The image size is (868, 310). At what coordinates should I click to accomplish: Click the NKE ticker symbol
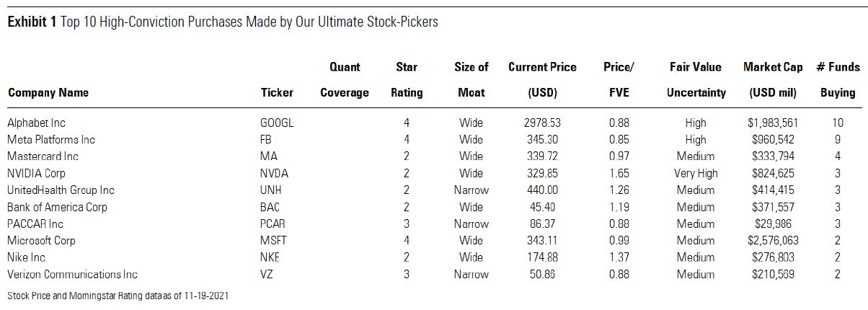270,257
